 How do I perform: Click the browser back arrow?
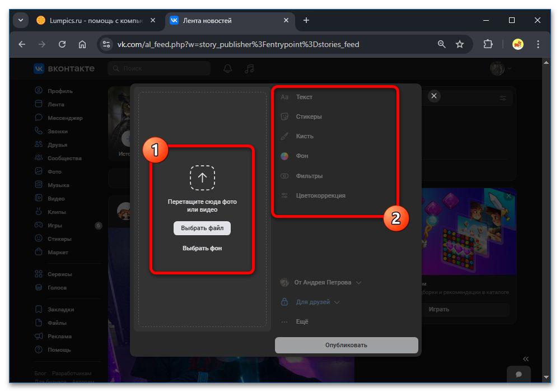22,44
